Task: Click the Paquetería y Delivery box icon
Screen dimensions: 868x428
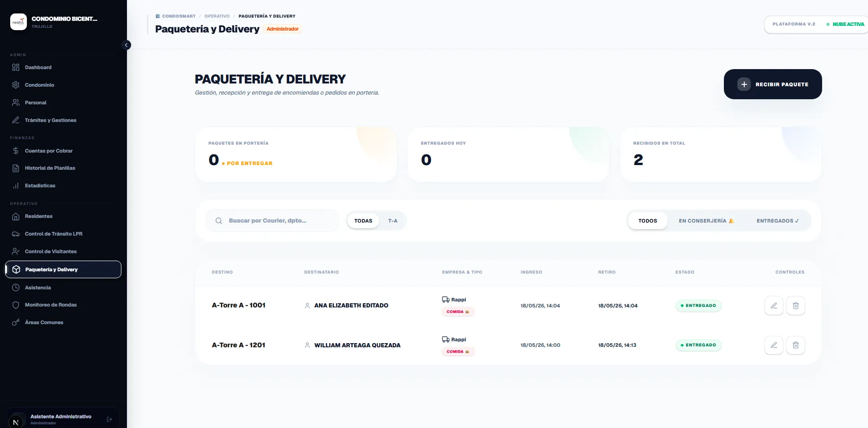Action: tap(16, 269)
